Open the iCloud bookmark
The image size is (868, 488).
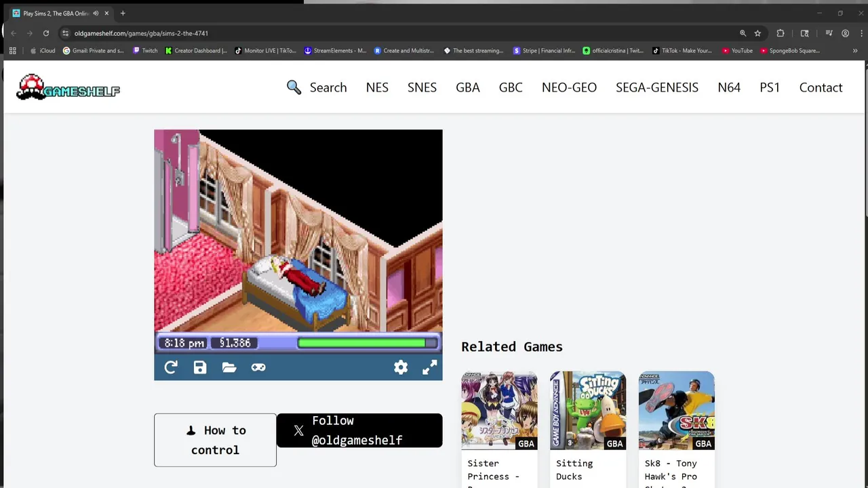pos(43,50)
